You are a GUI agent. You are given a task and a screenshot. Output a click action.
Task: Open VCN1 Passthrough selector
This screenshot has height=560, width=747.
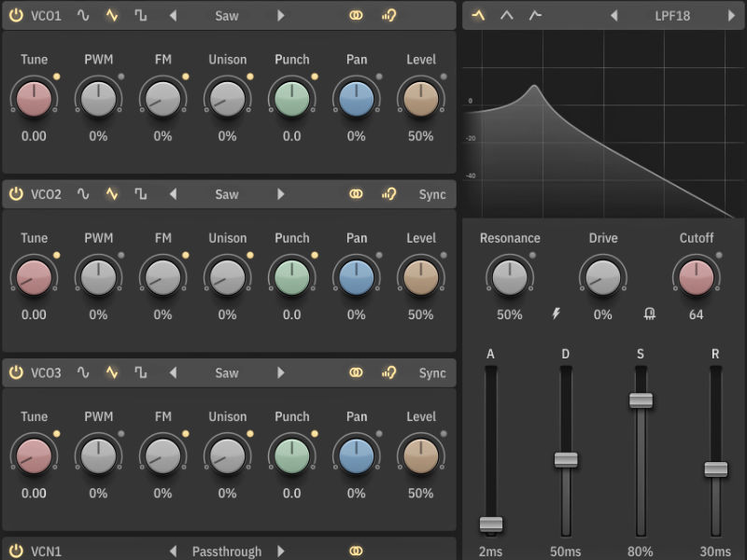coord(227,552)
